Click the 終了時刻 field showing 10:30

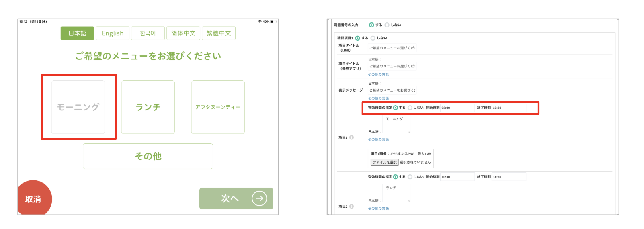509,108
